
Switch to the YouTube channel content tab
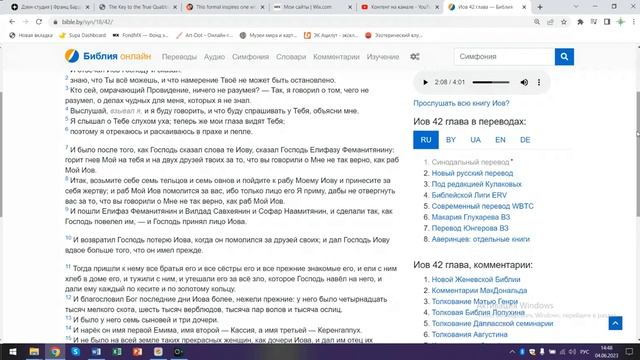400,7
